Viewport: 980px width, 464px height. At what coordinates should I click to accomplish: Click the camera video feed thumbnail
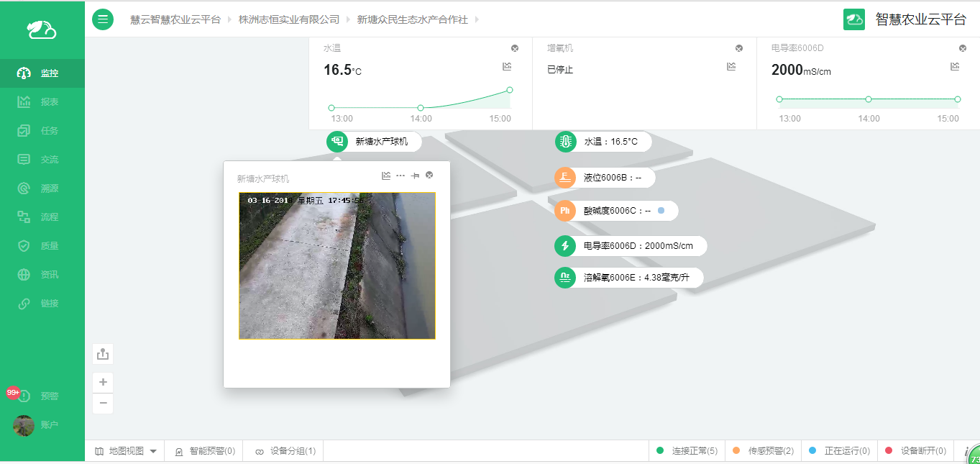click(336, 265)
